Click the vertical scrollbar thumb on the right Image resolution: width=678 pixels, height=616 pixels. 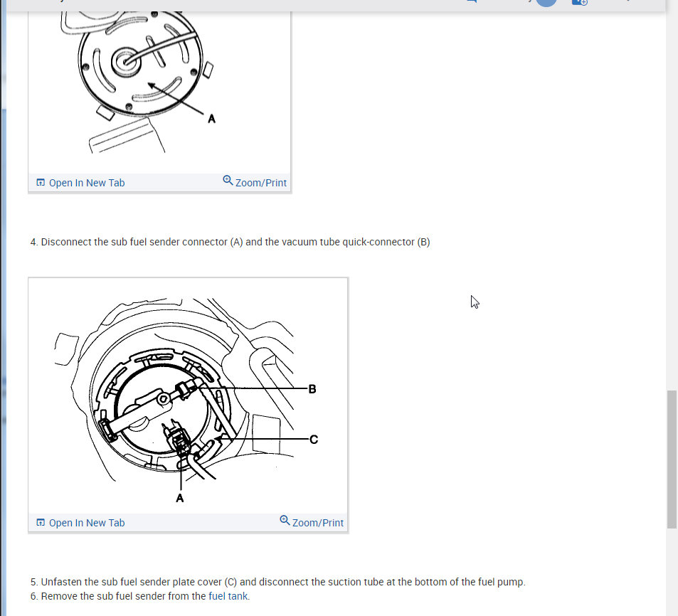(672, 459)
